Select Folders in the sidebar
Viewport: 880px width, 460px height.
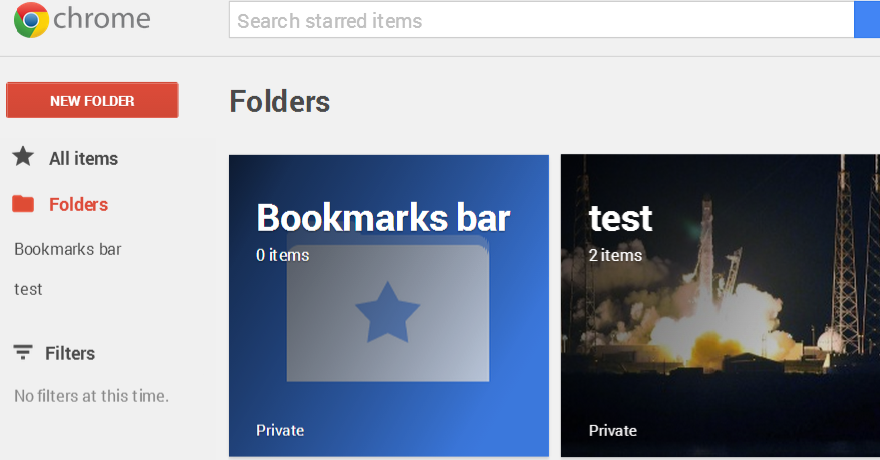[79, 205]
